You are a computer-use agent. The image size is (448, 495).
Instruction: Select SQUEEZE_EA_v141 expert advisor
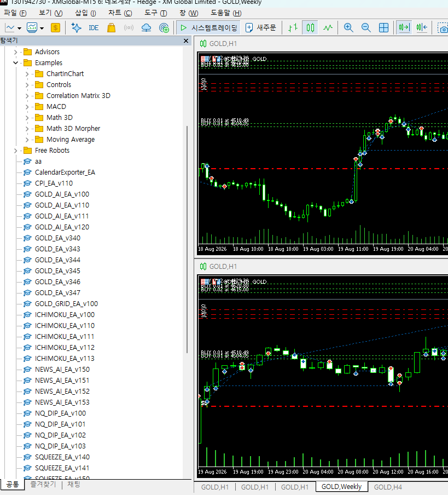pos(62,468)
